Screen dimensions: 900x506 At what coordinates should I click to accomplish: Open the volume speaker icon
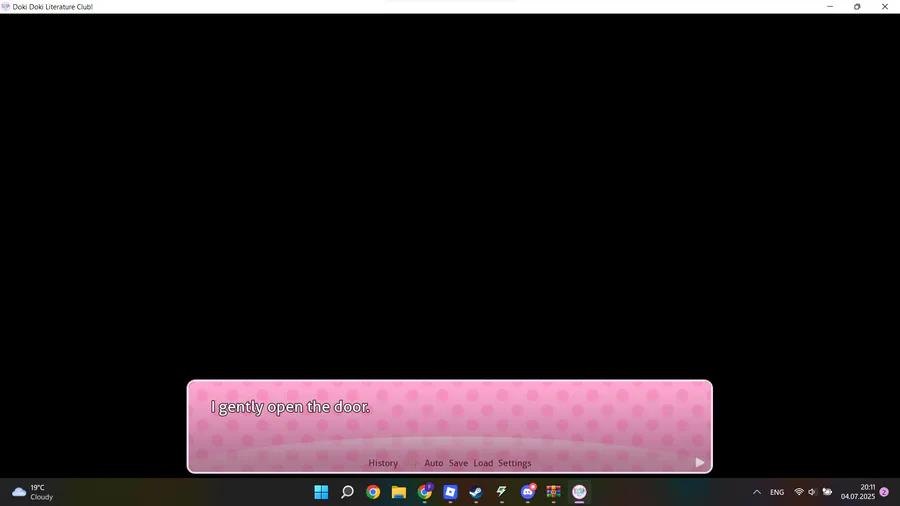[812, 492]
